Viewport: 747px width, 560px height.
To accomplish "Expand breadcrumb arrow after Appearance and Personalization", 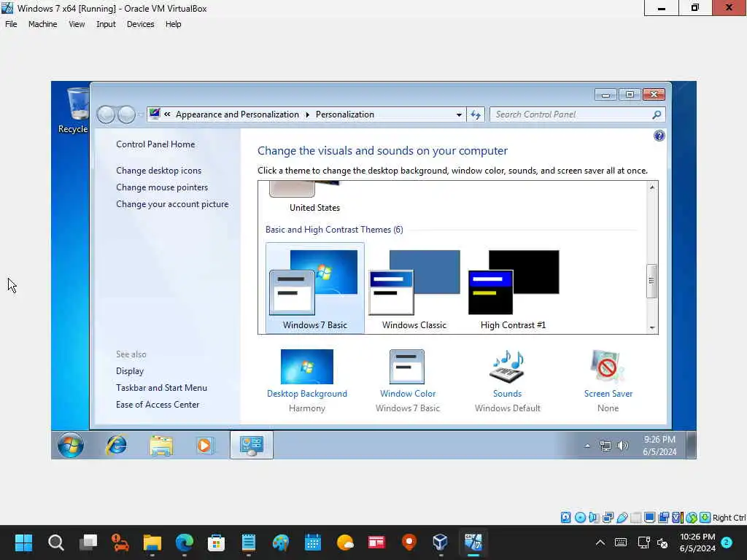I will tap(307, 114).
